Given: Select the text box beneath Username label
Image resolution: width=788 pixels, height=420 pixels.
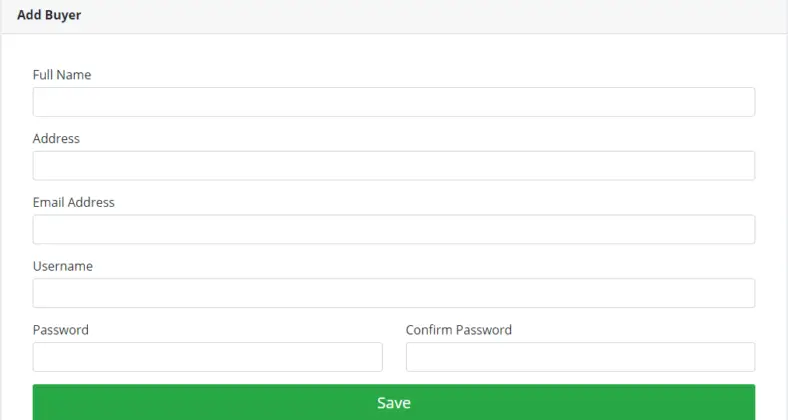Looking at the screenshot, I should [393, 293].
